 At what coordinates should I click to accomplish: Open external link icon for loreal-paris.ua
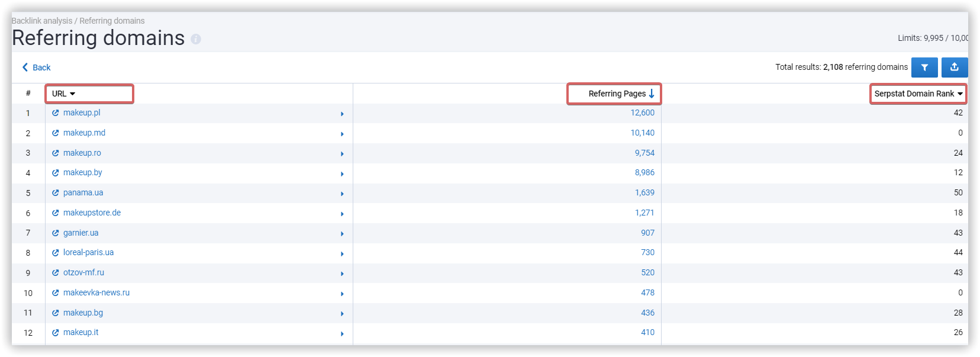(x=56, y=253)
